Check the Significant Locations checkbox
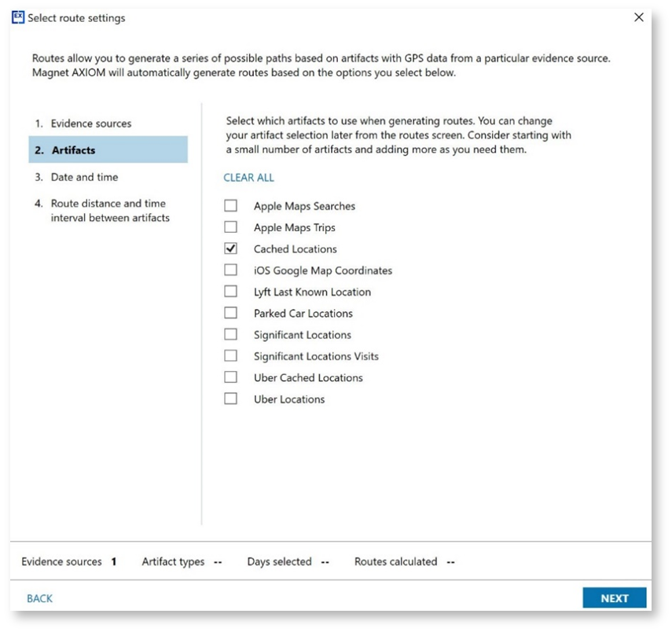 230,335
